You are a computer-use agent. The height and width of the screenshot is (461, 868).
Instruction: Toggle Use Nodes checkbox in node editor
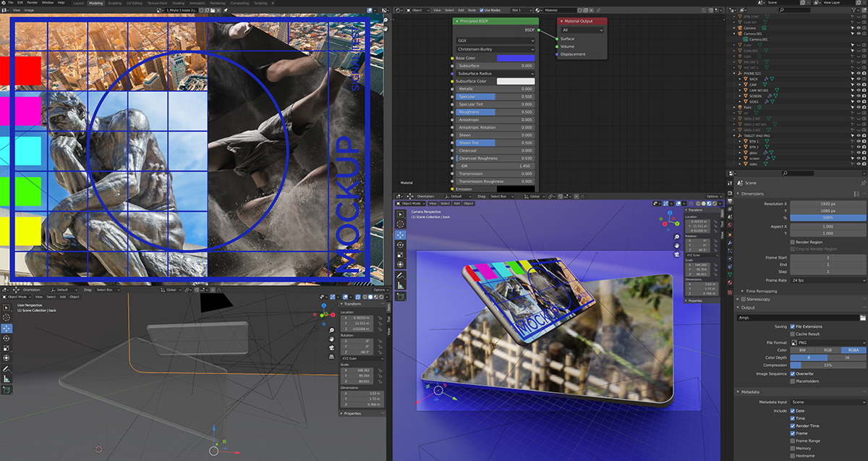tap(480, 10)
